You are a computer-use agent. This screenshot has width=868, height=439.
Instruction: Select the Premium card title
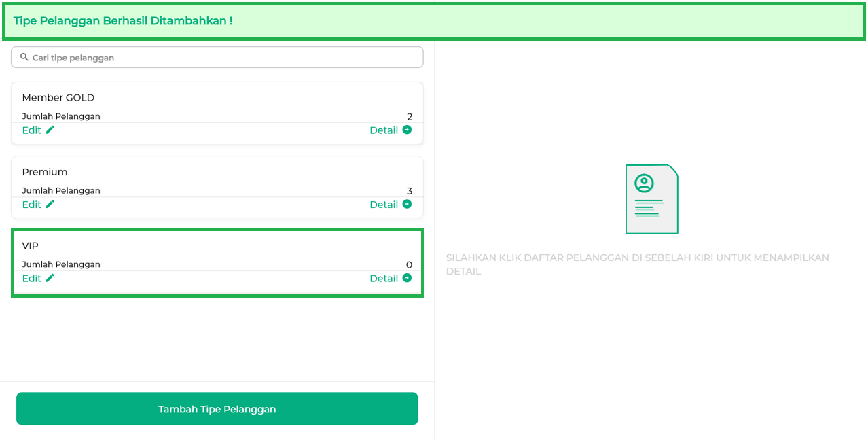(45, 172)
